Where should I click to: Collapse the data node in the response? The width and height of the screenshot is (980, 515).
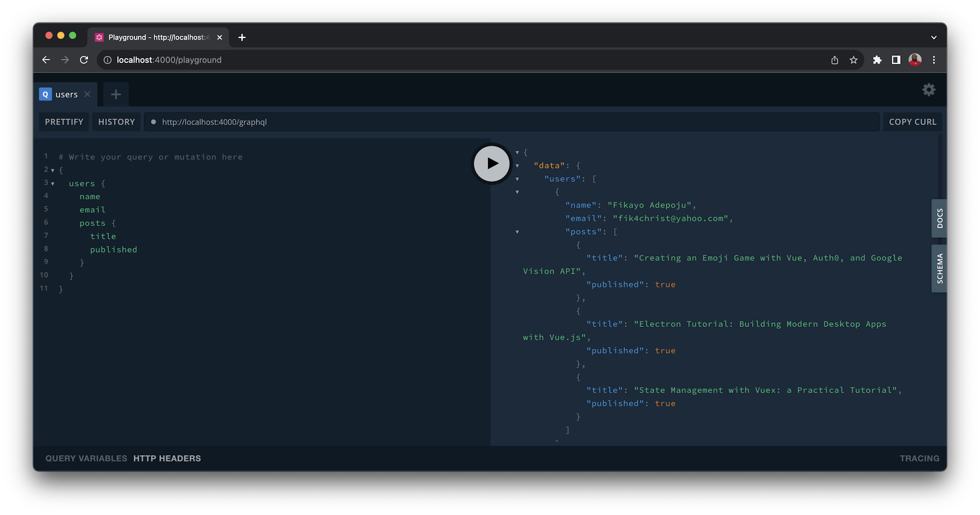pos(518,166)
